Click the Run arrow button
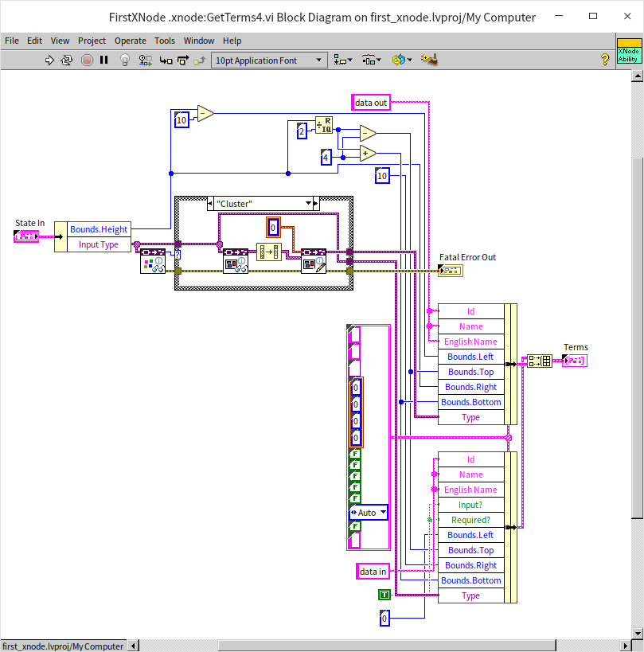Screen dimensions: 644x652 pyautogui.click(x=49, y=60)
